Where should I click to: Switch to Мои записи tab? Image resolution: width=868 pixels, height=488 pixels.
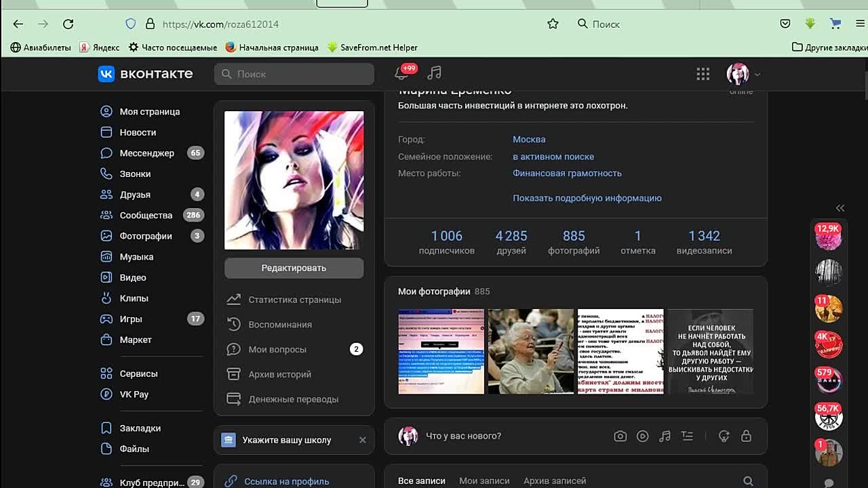pos(484,481)
